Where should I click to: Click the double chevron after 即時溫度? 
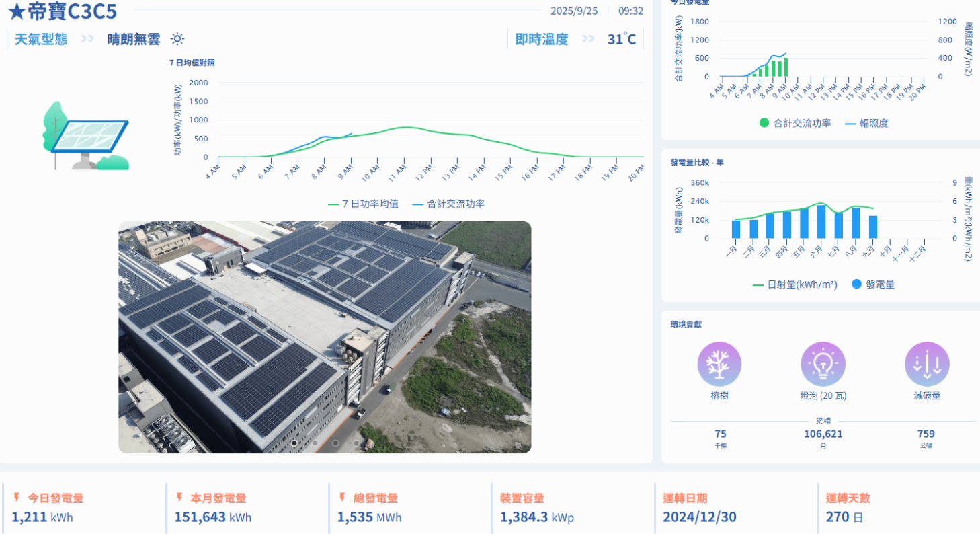click(x=588, y=39)
